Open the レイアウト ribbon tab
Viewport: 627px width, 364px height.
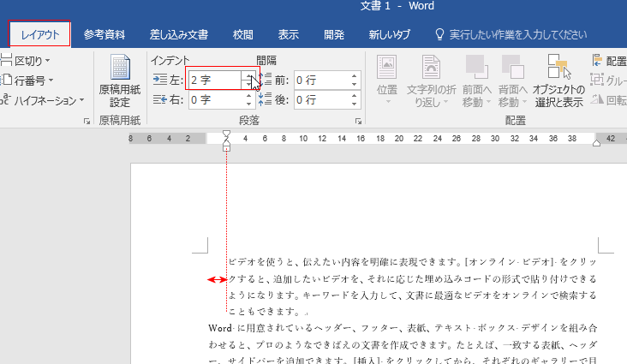[39, 35]
